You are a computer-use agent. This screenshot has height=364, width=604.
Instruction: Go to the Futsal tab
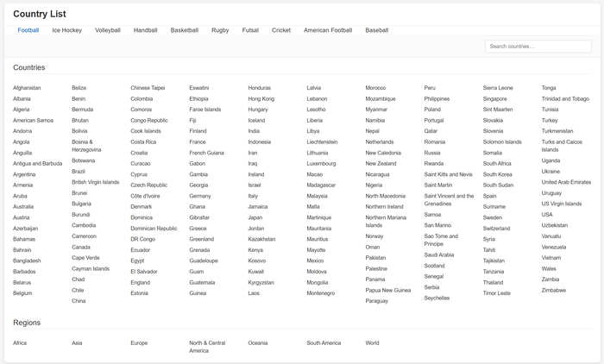click(250, 30)
